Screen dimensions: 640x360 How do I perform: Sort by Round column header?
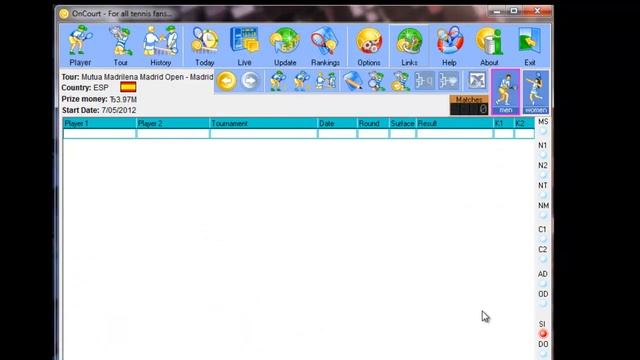(373, 123)
